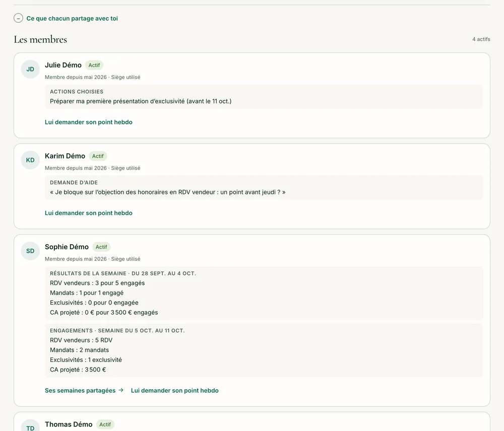This screenshot has width=504, height=431.
Task: Click Thomas Démo's TD avatar
Action: pyautogui.click(x=30, y=426)
